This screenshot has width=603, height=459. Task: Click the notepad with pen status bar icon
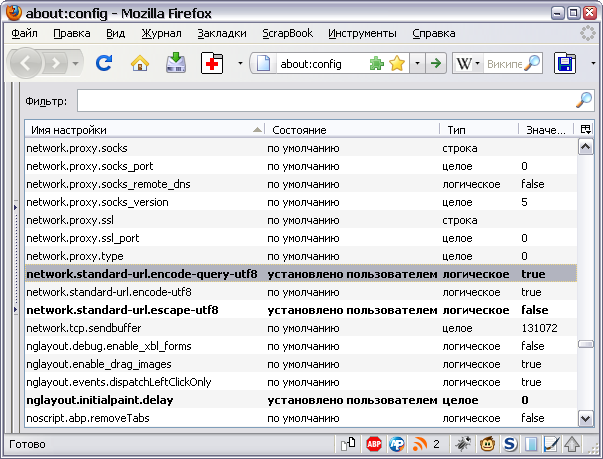coord(551,444)
